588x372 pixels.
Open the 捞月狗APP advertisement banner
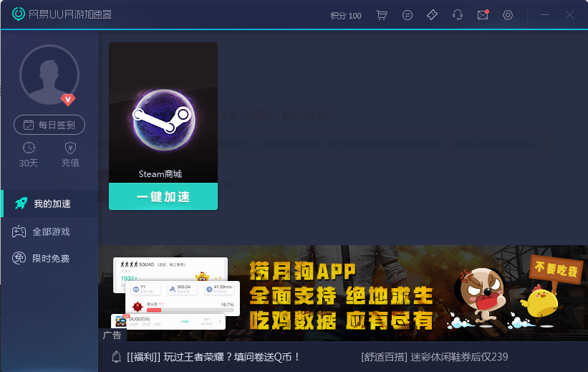click(343, 292)
